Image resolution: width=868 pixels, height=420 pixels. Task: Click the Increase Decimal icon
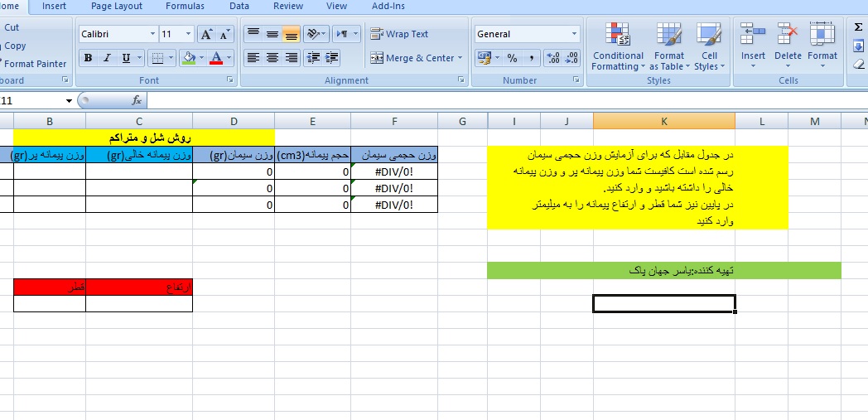pos(553,58)
